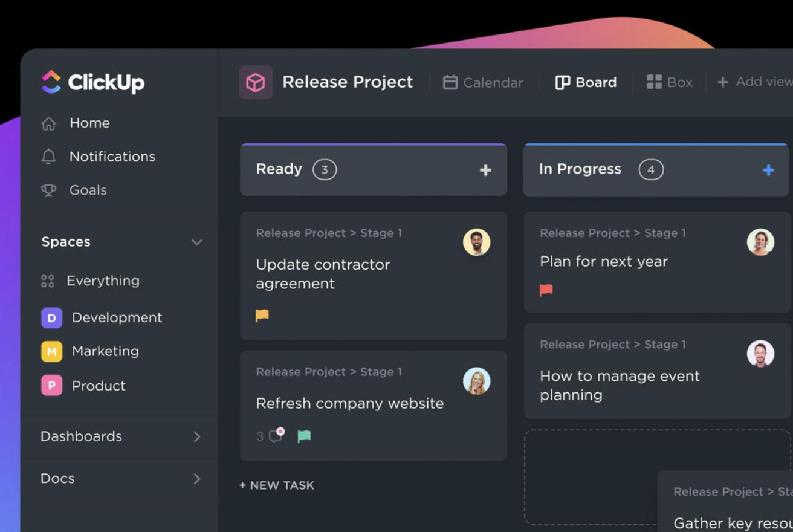
Task: Add a task with In Progress plus
Action: tap(768, 170)
